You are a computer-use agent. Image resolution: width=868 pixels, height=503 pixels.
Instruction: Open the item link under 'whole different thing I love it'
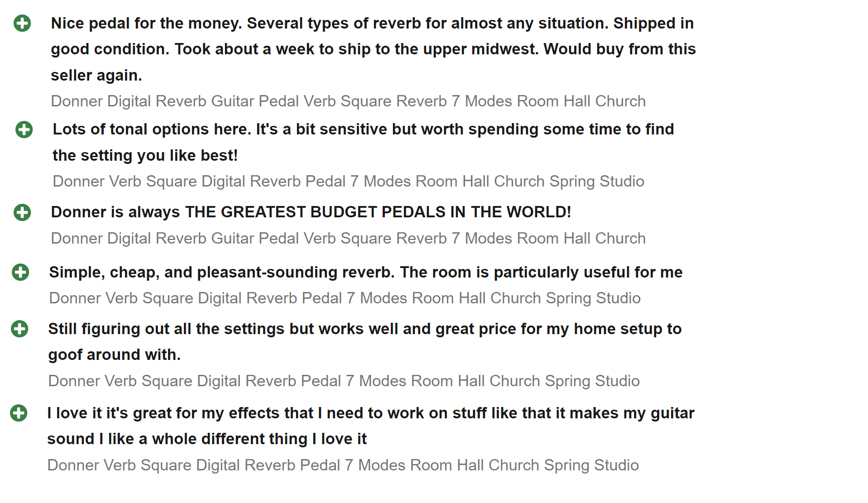pyautogui.click(x=343, y=465)
